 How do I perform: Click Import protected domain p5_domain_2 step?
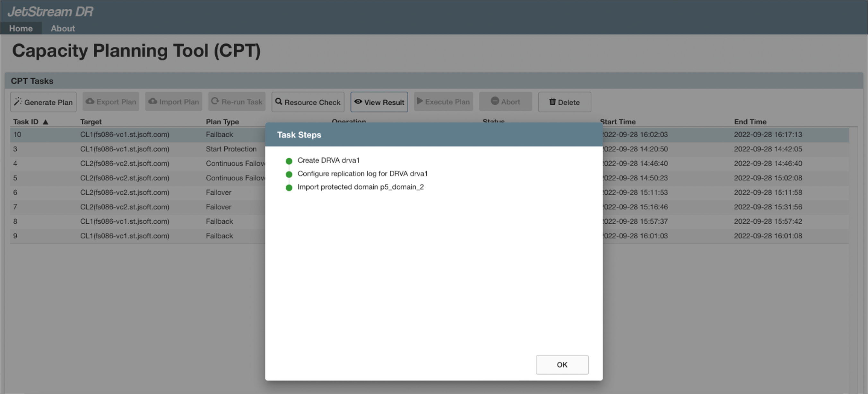tap(360, 187)
